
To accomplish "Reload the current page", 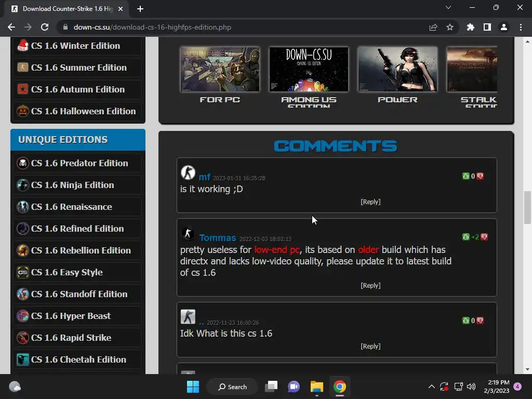I will tap(45, 27).
